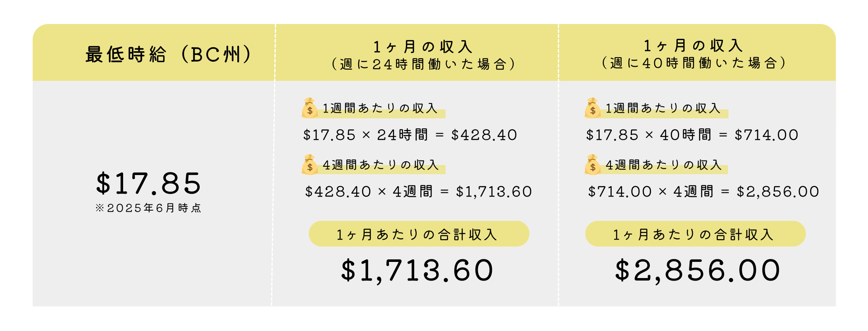The width and height of the screenshot is (868, 331).
Task: Click the formula $428.40 × 4週間 = $1,713.60
Action: click(x=418, y=192)
